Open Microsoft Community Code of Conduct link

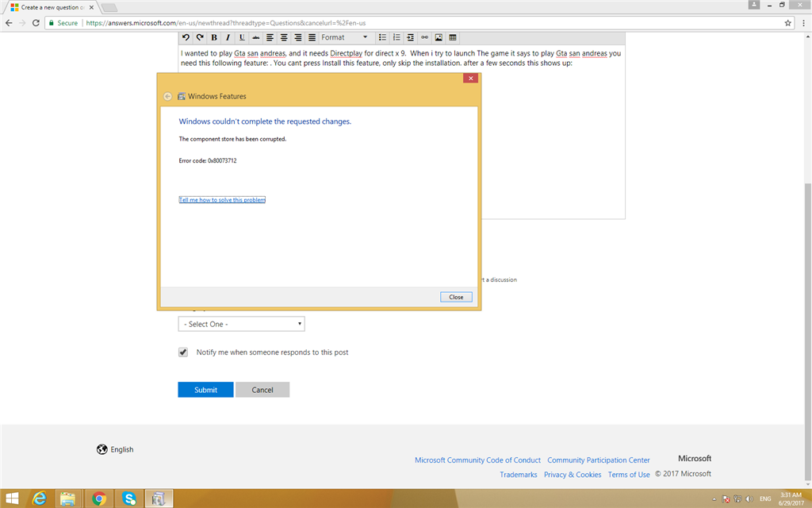point(477,460)
